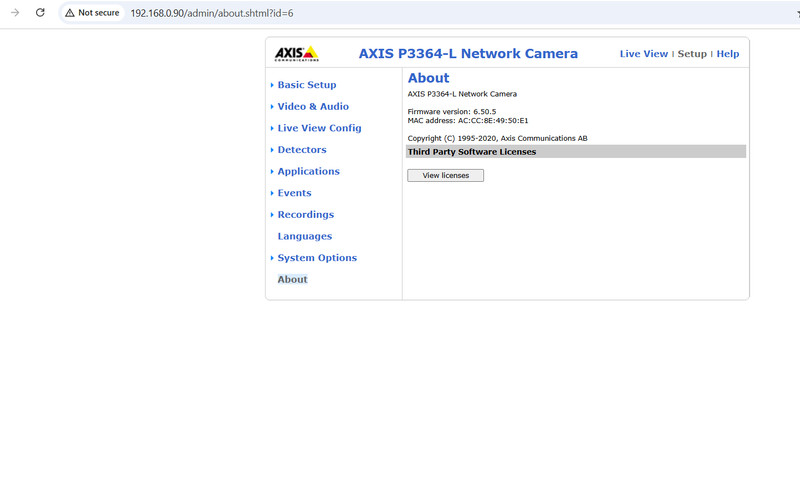Click the Copyright 1995-2020 Axis Communications text
Viewport: 800px width, 485px height.
[497, 138]
